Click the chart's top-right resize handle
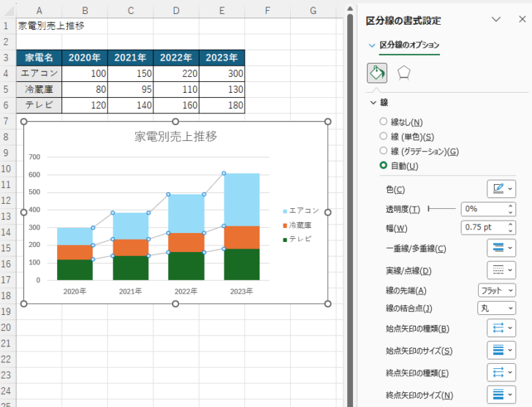Image resolution: width=532 pixels, height=407 pixels. click(x=327, y=122)
